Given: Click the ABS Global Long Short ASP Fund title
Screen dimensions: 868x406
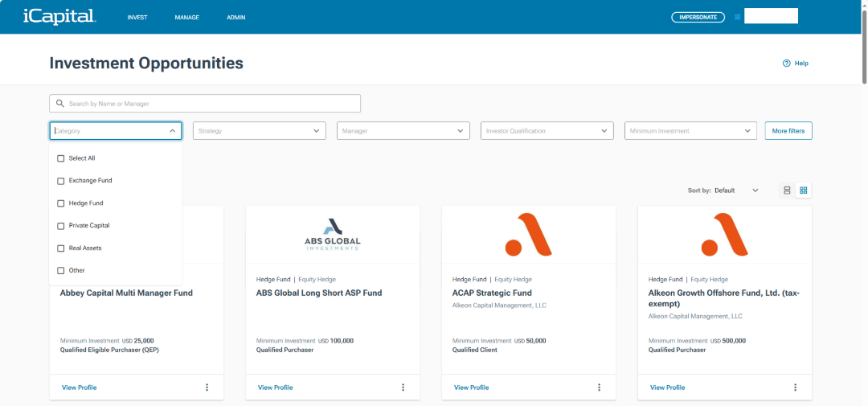Looking at the screenshot, I should pyautogui.click(x=319, y=293).
